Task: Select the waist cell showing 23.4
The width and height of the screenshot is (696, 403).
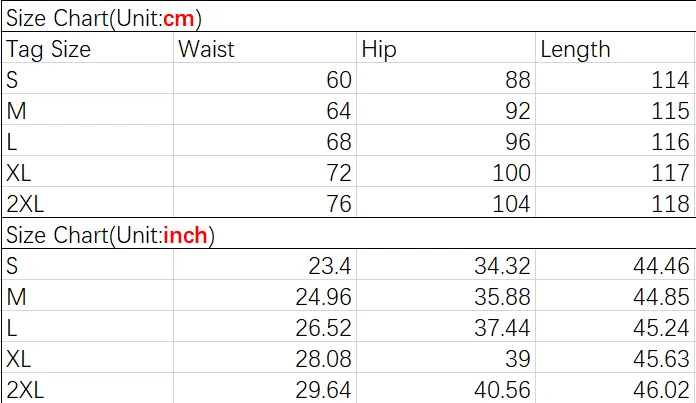Action: pos(265,265)
